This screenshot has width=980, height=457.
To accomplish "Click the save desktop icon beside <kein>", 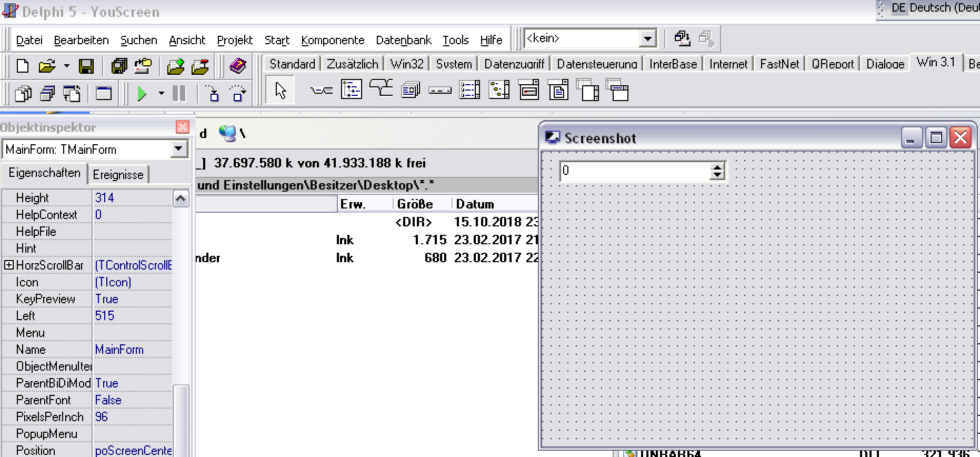I will pyautogui.click(x=682, y=38).
